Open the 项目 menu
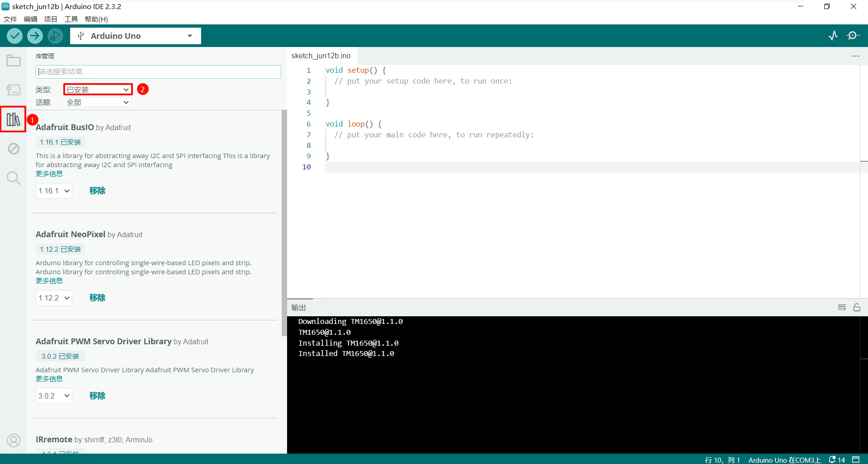Viewport: 868px width, 464px height. (x=51, y=19)
